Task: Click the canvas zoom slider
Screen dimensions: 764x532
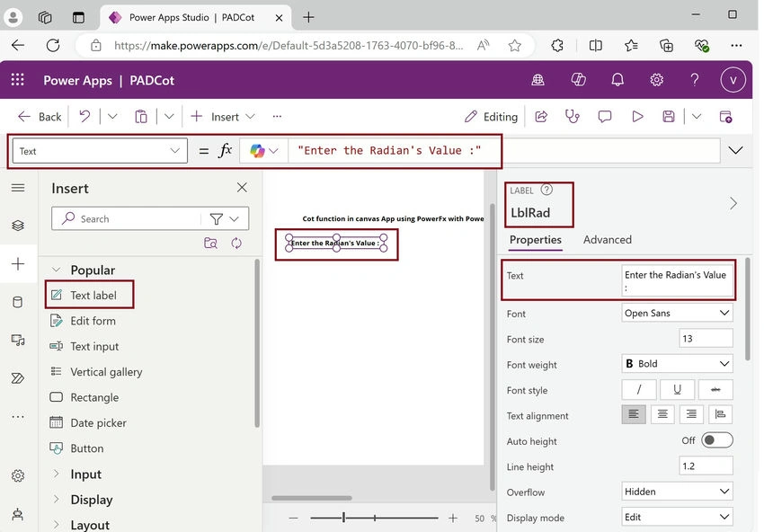Action: coord(374,518)
